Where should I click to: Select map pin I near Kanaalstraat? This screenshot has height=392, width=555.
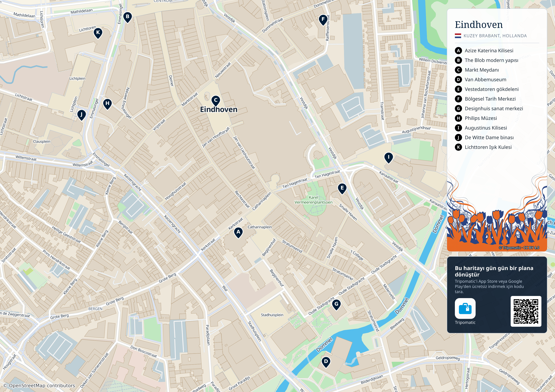(389, 158)
